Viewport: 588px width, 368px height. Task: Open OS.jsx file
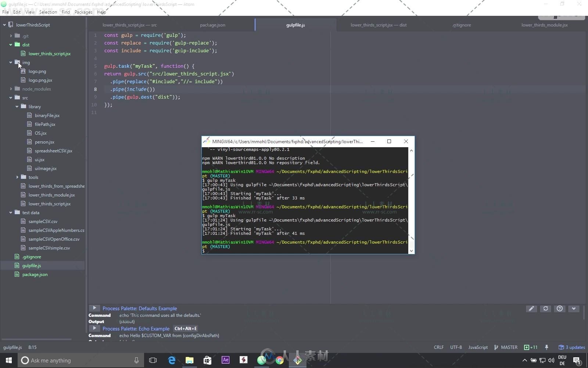[40, 133]
